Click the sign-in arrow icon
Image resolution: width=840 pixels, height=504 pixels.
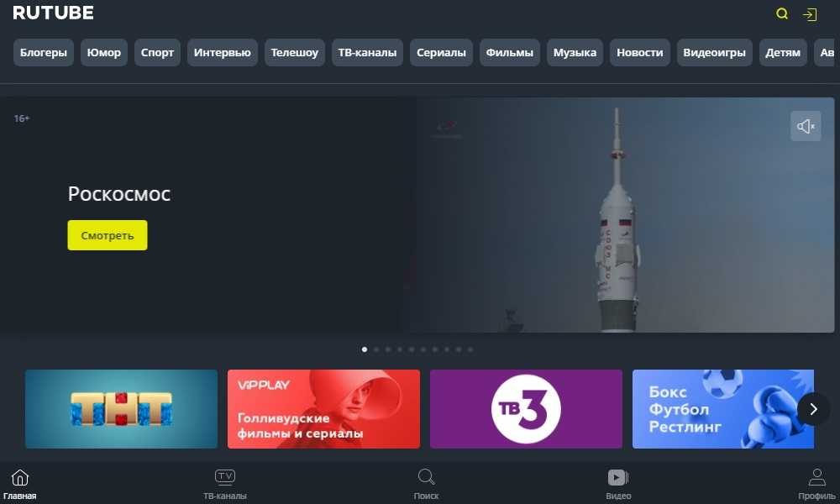[810, 14]
